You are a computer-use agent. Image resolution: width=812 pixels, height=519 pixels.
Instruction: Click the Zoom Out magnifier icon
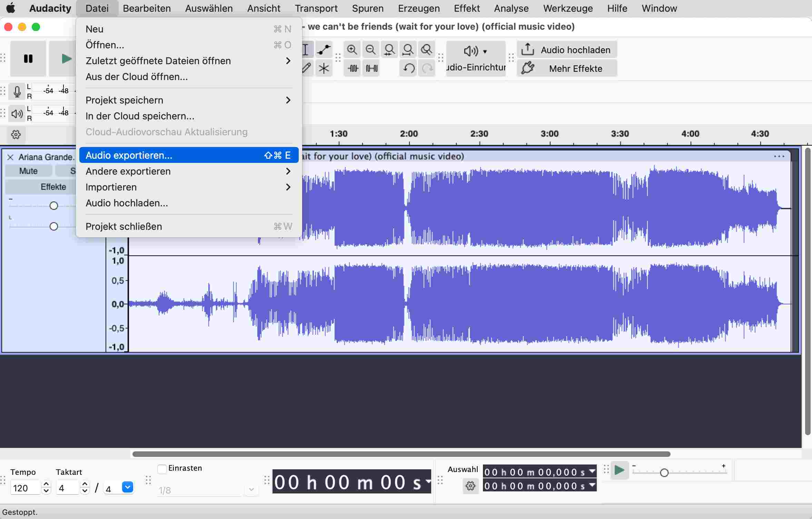click(x=370, y=50)
